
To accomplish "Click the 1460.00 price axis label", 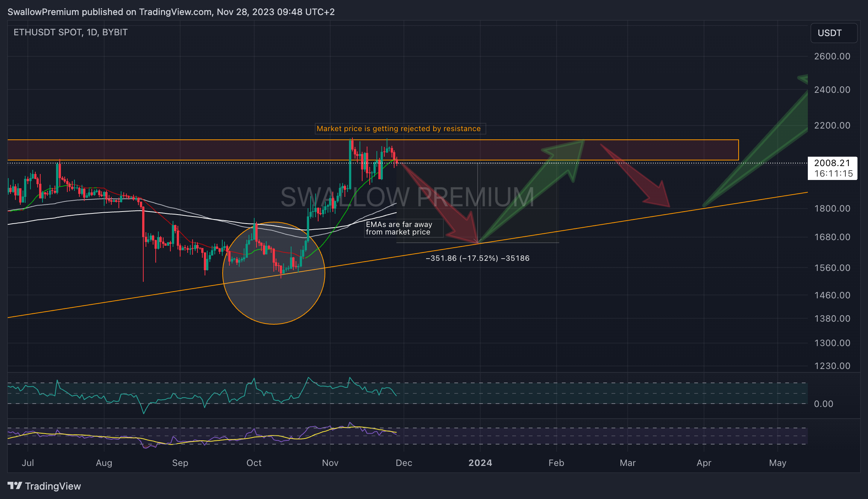I will [832, 295].
